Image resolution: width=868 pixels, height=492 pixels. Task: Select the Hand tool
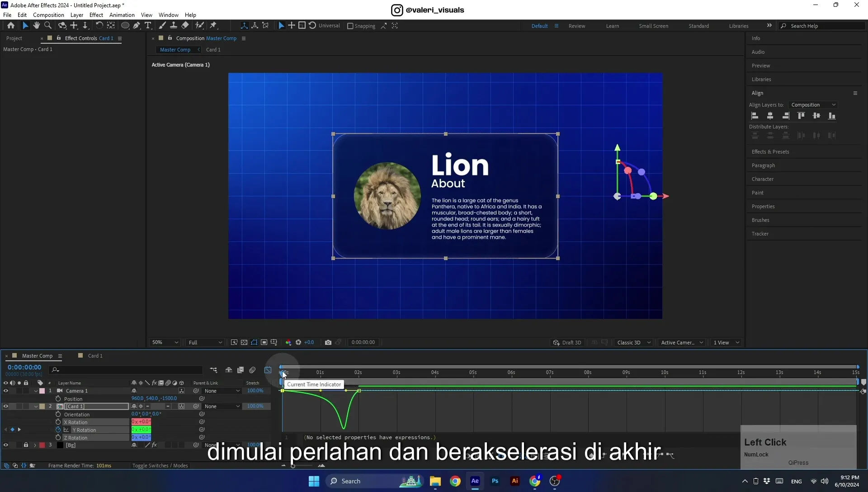point(37,26)
